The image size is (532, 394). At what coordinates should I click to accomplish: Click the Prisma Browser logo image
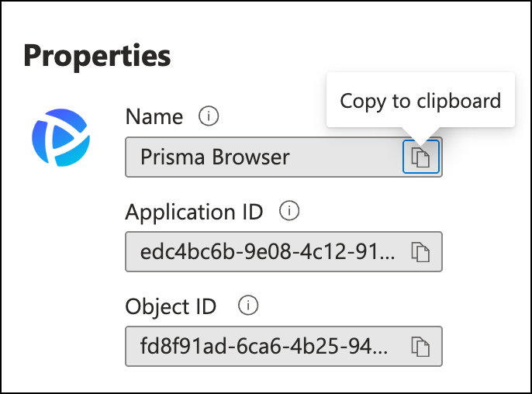pos(60,137)
